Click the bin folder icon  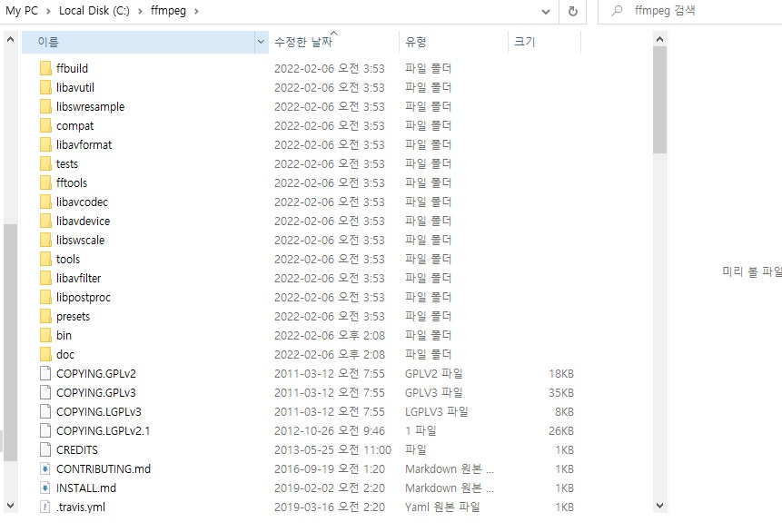[45, 335]
